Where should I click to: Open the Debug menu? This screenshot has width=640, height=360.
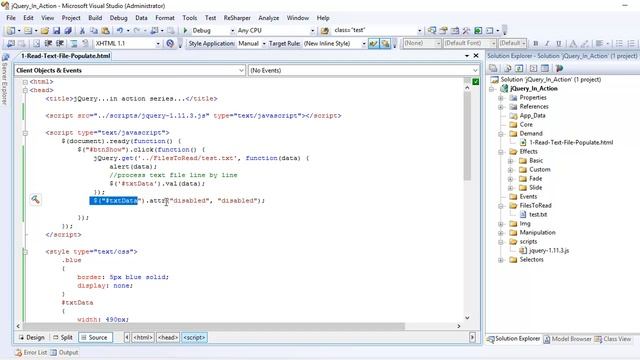(x=118, y=18)
